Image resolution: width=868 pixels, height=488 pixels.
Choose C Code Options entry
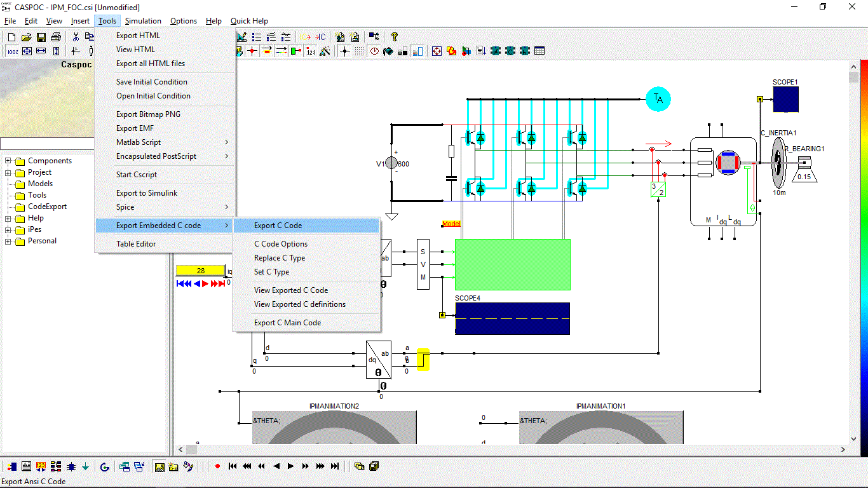[307, 244]
